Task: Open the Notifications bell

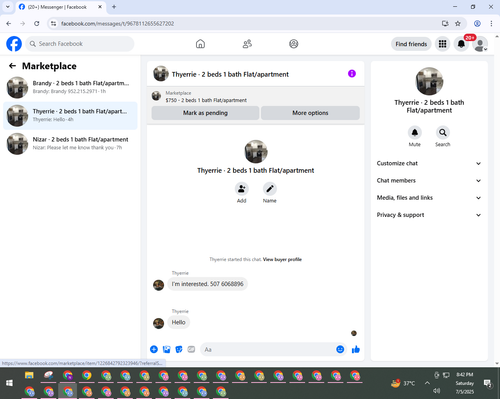Action: (461, 44)
